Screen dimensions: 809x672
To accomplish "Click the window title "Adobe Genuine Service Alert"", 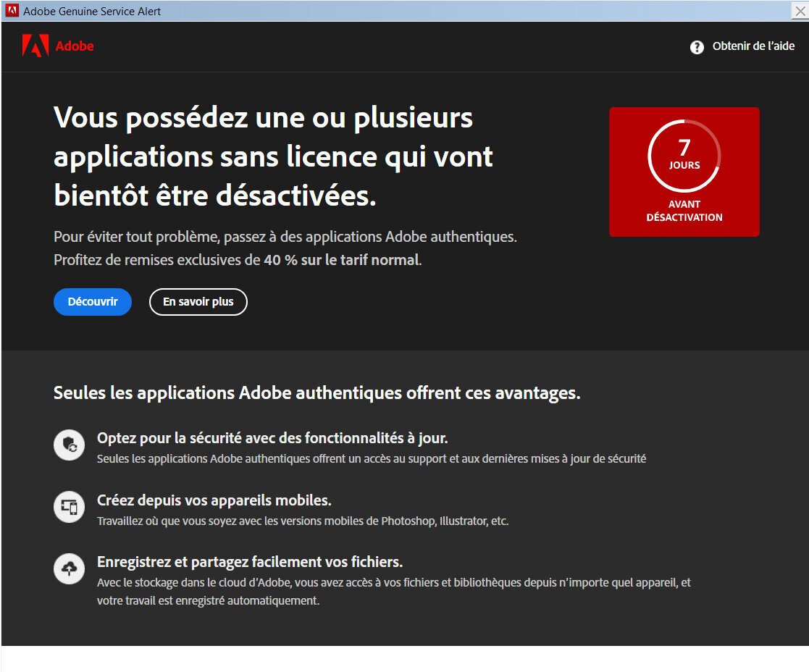I will pos(92,11).
